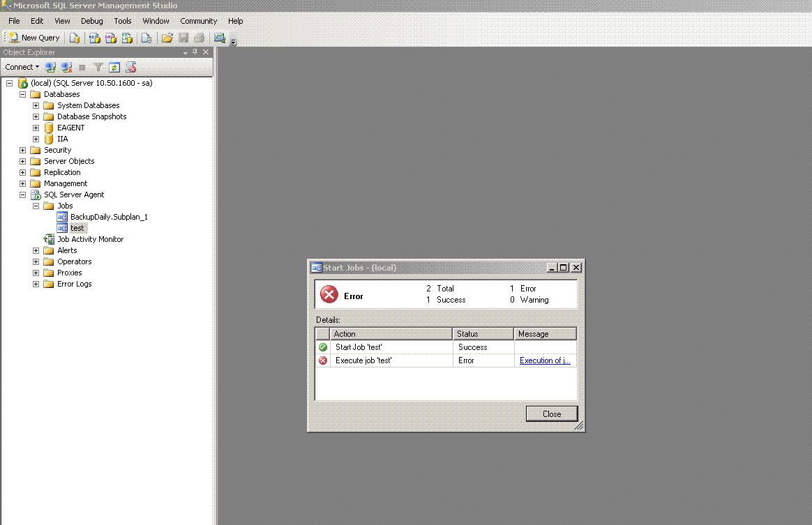Click the Print icon in toolbar
The height and width of the screenshot is (525, 812).
click(200, 38)
